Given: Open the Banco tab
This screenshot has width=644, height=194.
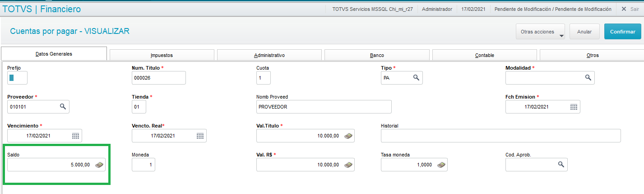Looking at the screenshot, I should click(x=377, y=55).
